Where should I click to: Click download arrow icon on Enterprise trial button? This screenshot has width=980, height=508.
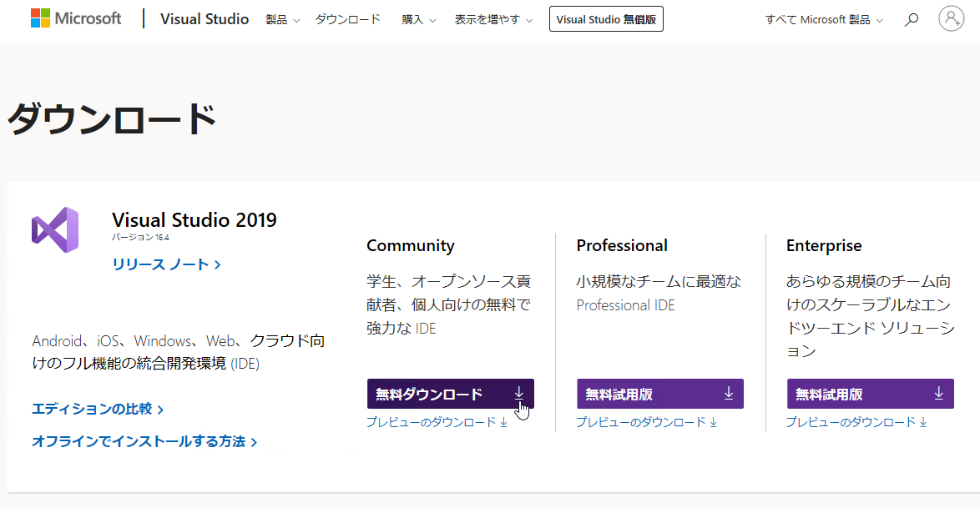tap(938, 393)
